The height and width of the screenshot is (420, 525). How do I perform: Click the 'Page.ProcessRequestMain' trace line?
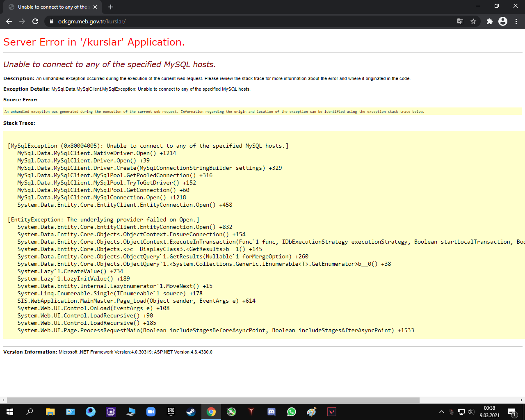pos(216,330)
